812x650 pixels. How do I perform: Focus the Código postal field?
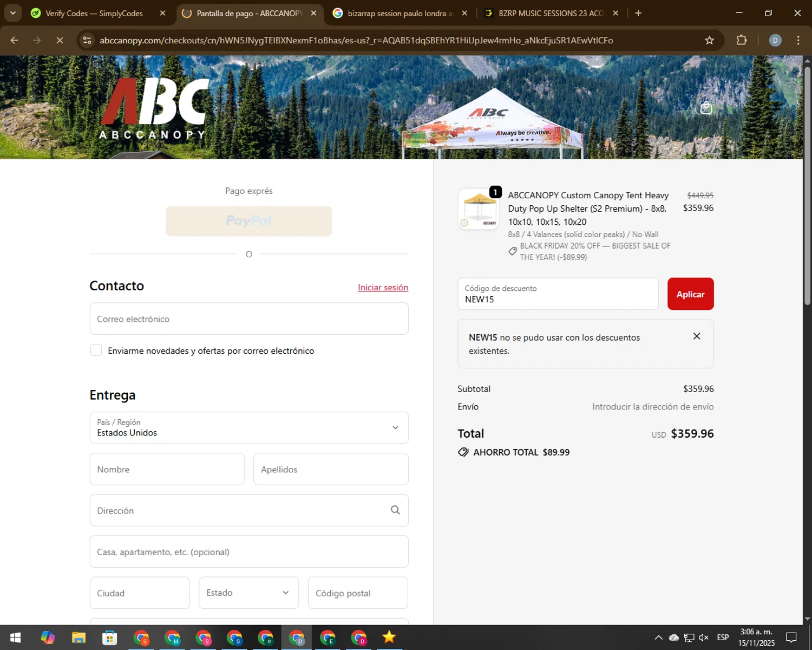pyautogui.click(x=358, y=593)
